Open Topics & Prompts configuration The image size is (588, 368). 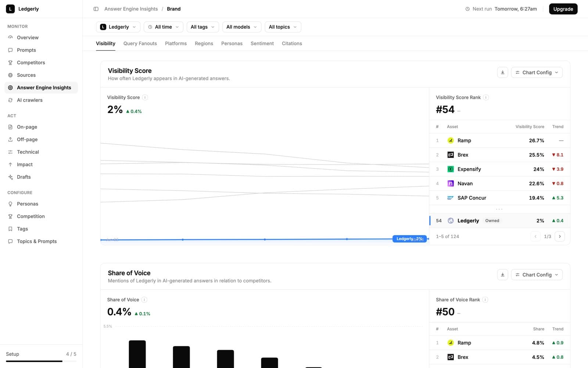click(x=41, y=241)
